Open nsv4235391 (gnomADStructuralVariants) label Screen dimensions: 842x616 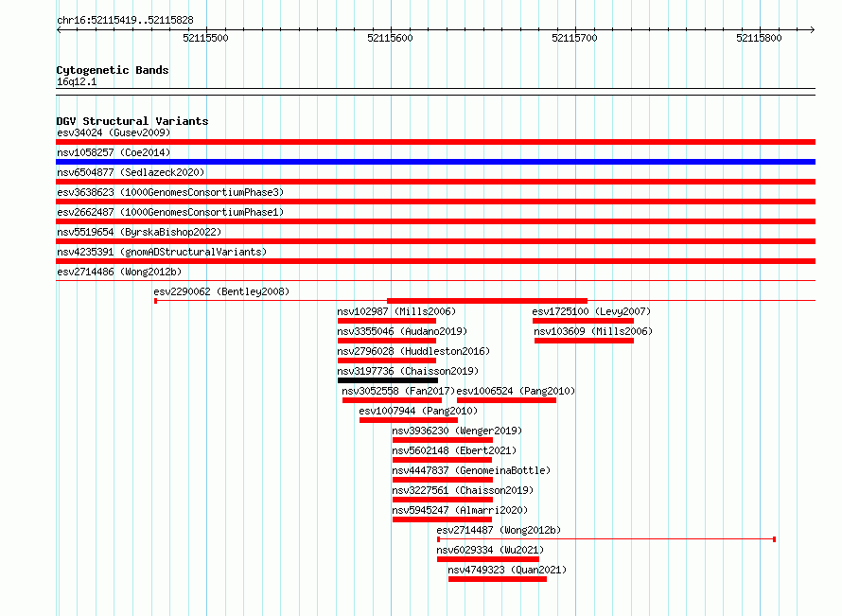(162, 252)
